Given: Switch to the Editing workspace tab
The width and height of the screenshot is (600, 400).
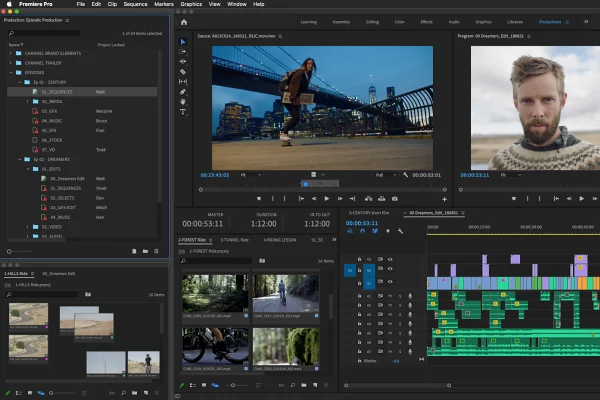Looking at the screenshot, I should point(372,22).
